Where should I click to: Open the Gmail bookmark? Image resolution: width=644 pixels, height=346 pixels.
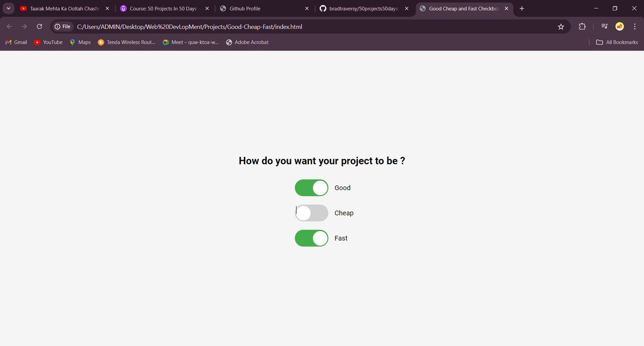pos(16,42)
